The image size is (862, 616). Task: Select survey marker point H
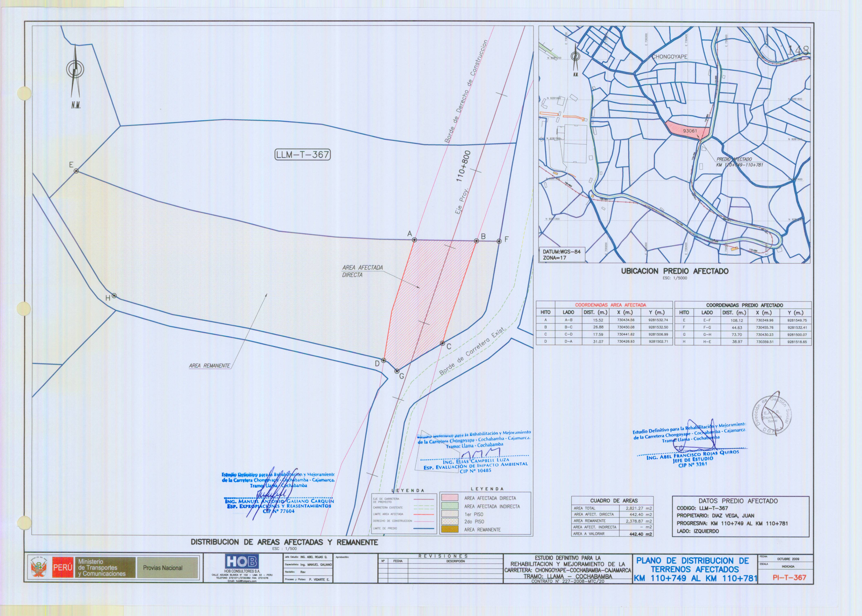coord(114,295)
